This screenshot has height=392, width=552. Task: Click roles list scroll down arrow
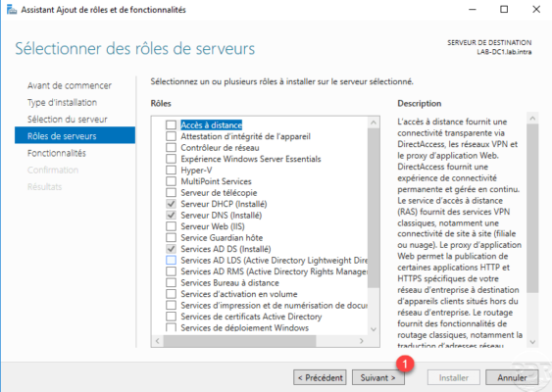[x=374, y=329]
